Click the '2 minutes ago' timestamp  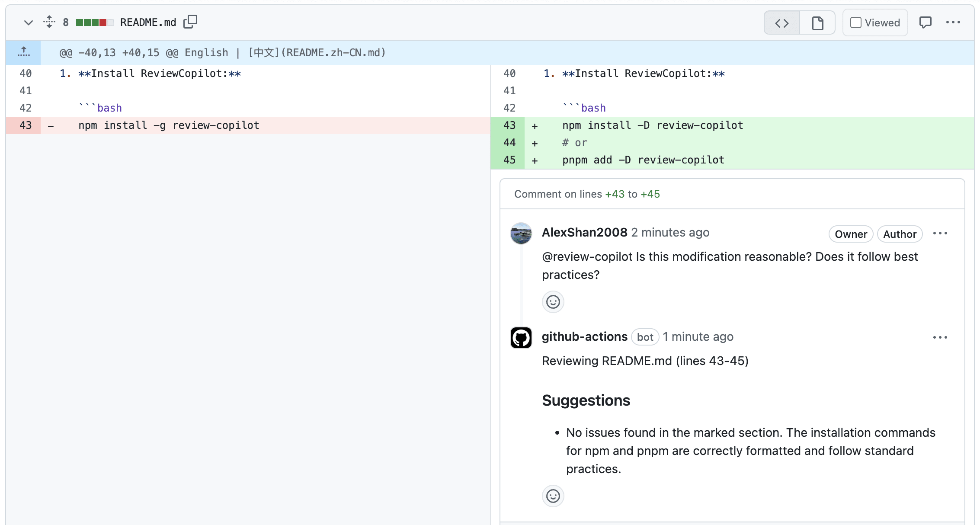coord(670,233)
